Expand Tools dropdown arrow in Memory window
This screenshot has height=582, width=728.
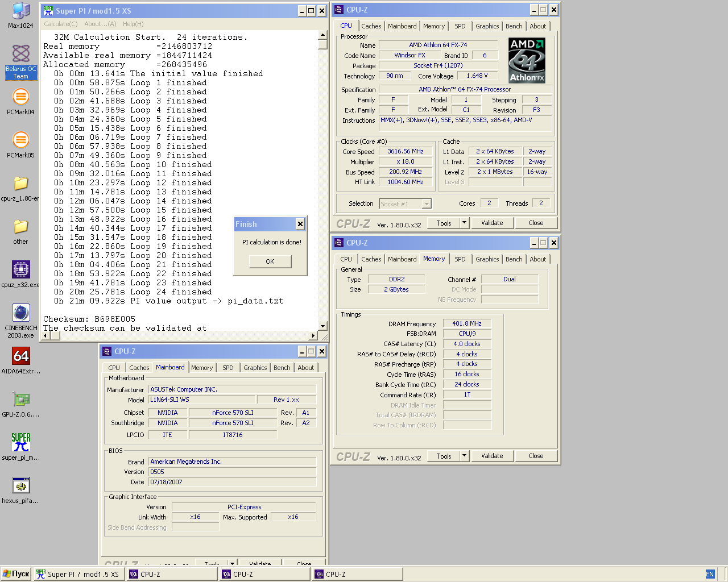(x=465, y=456)
